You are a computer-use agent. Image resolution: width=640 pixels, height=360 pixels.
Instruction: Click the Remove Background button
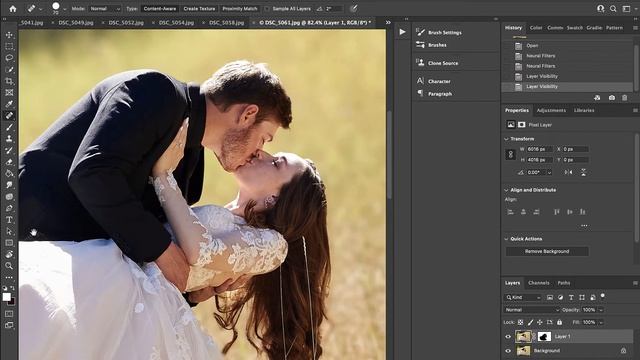(547, 251)
